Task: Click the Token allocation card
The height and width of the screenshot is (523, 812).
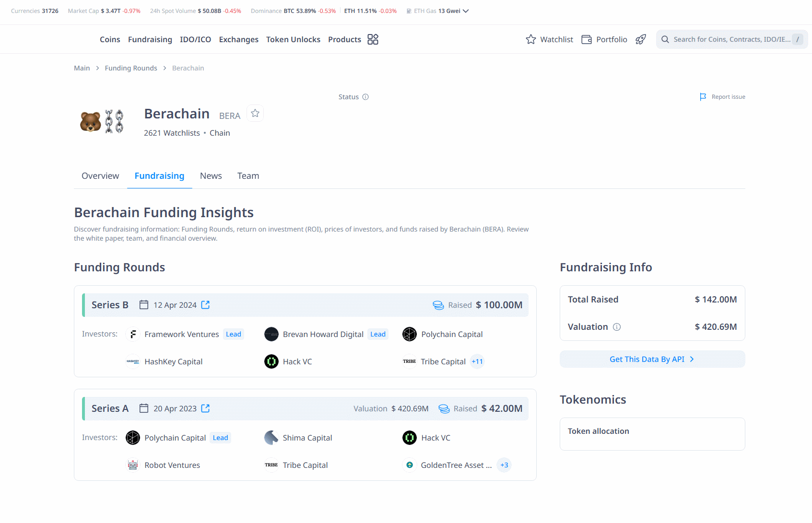Action: (x=652, y=434)
